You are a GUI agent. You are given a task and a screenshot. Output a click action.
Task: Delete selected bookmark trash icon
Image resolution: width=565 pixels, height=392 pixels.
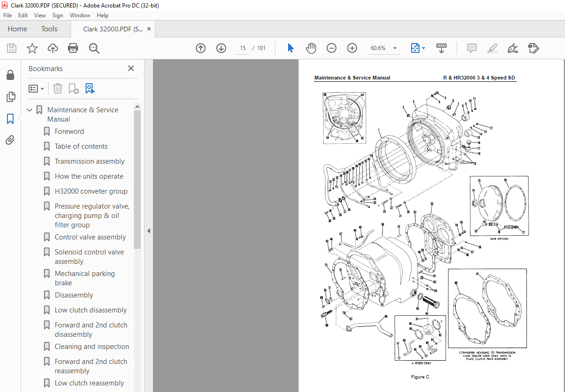point(58,88)
